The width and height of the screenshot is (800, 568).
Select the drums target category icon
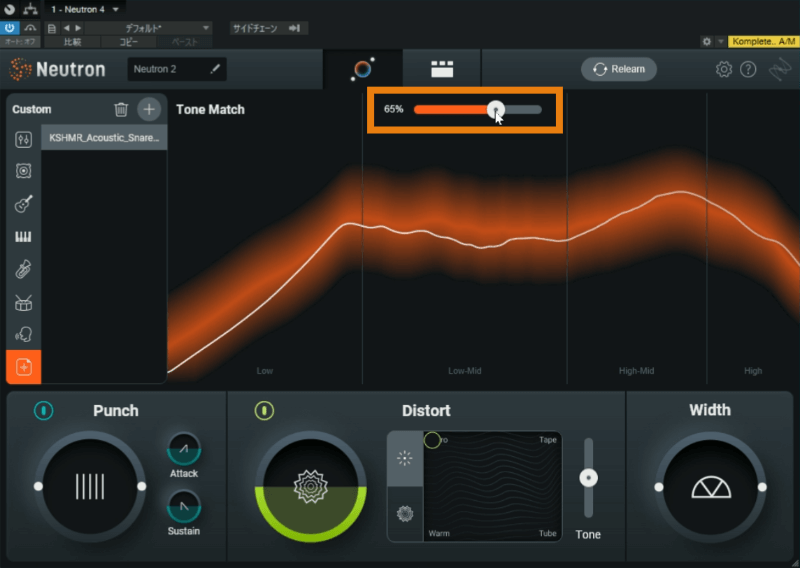click(x=23, y=303)
